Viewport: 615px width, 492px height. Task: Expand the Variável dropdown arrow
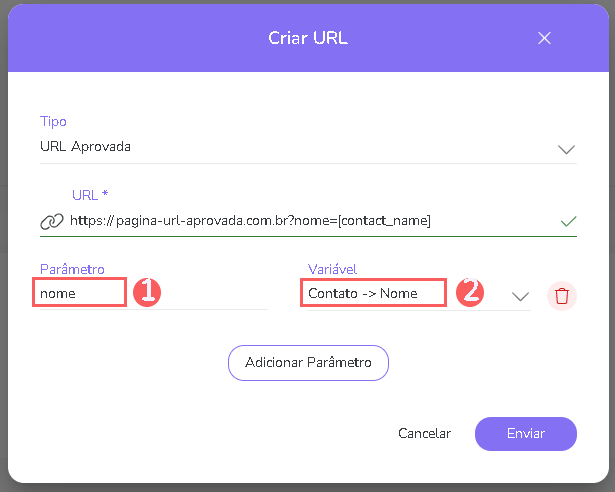coord(520,296)
